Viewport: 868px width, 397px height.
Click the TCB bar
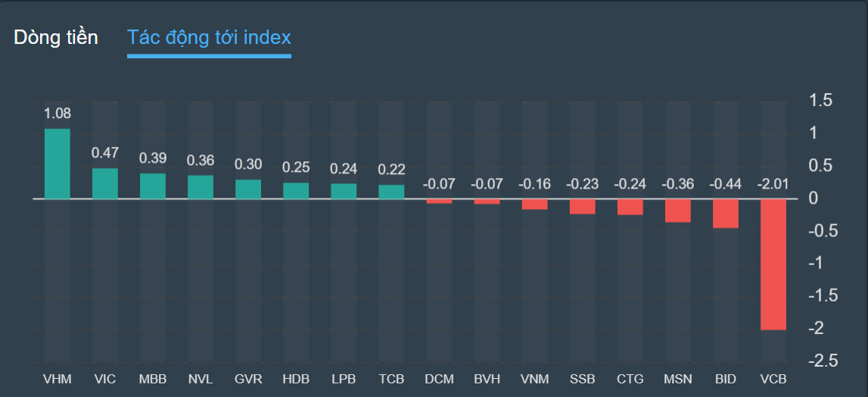click(x=391, y=192)
